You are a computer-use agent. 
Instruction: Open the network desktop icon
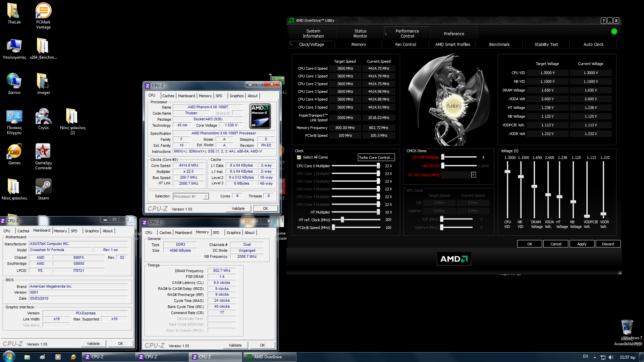[14, 84]
